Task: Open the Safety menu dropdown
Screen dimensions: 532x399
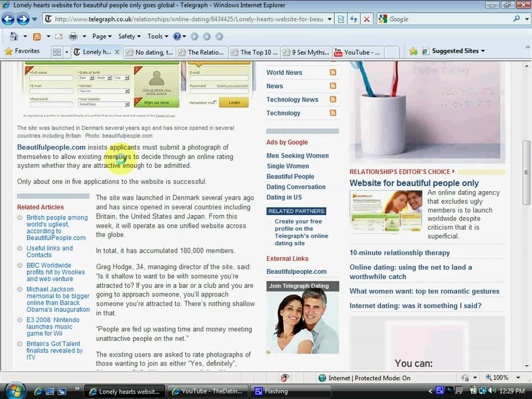Action: coord(129,37)
